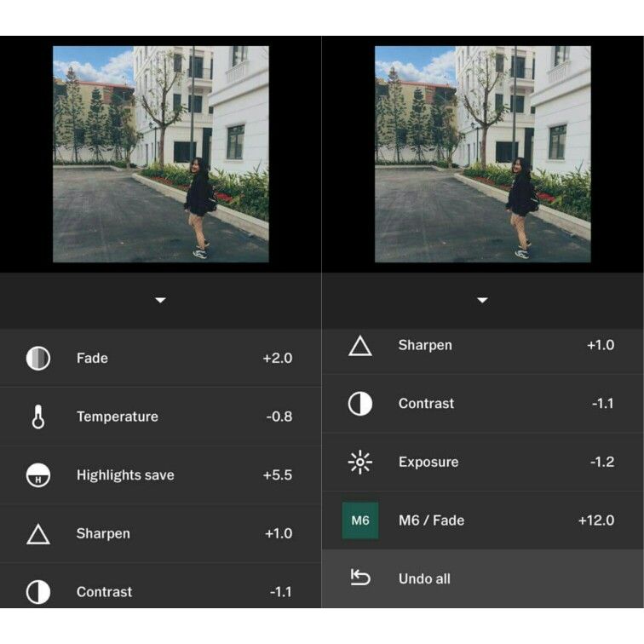Tap Undo all

click(x=424, y=578)
